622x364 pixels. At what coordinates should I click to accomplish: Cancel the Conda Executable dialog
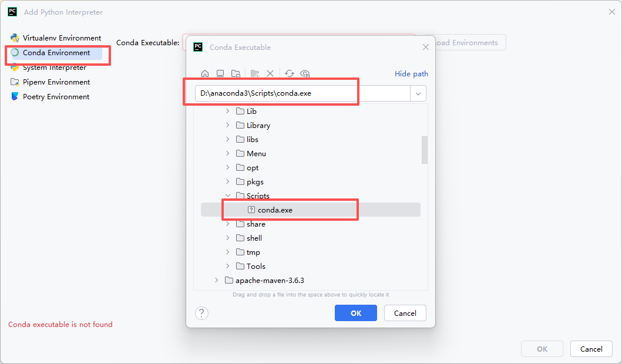(x=405, y=314)
